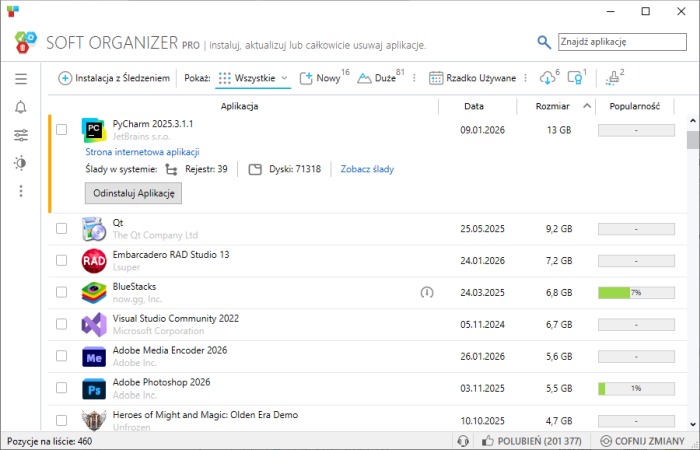Click Odinstaluj Aplikację button
The height and width of the screenshot is (450, 700).
[x=133, y=193]
